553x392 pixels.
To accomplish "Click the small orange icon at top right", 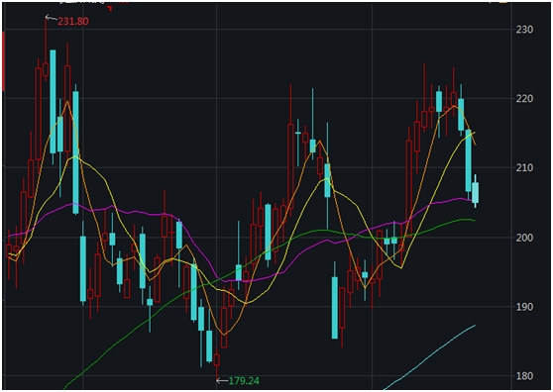I will coord(503,2).
